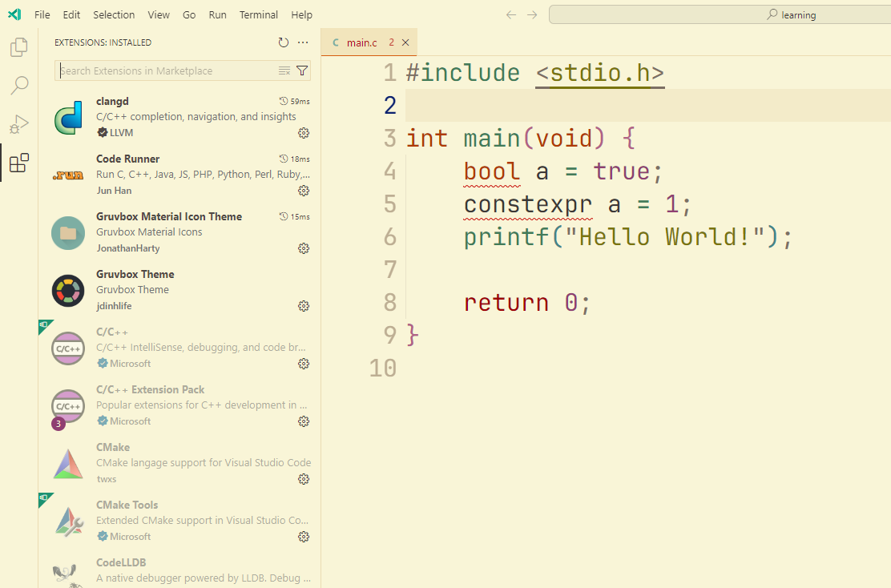Viewport: 891px width, 588px height.
Task: Focus the Search Extensions in Marketplace field
Action: (x=167, y=71)
